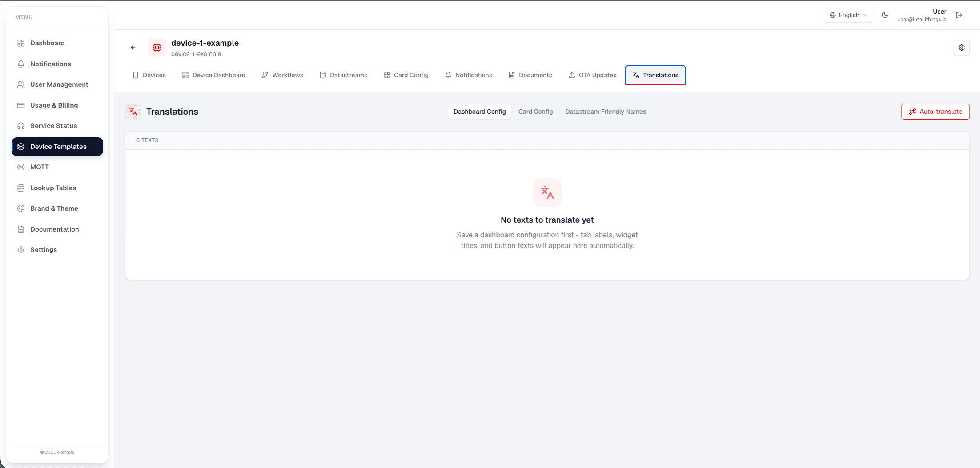Click the Usage & Billing card icon
The image size is (980, 468).
[x=21, y=105]
